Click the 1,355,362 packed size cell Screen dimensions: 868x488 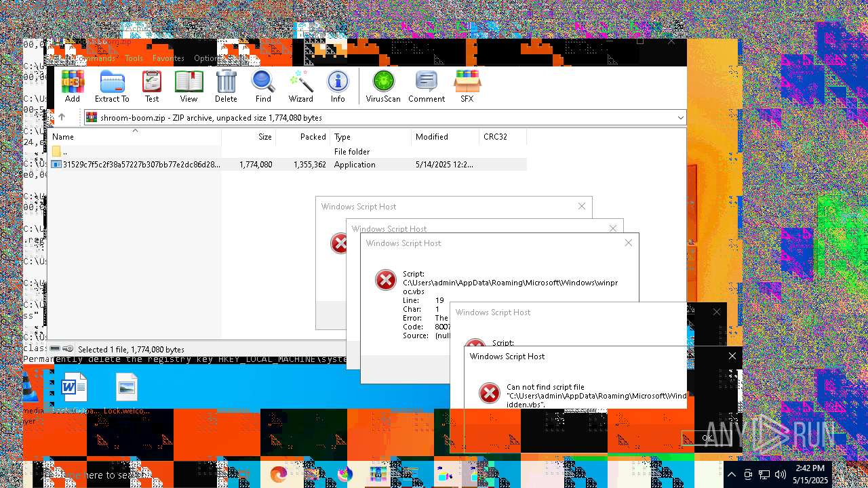coord(310,165)
